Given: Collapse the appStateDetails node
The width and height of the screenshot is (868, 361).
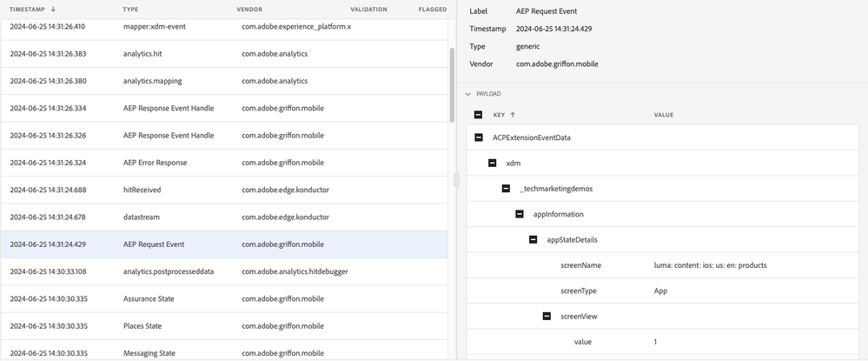Looking at the screenshot, I should coord(533,239).
